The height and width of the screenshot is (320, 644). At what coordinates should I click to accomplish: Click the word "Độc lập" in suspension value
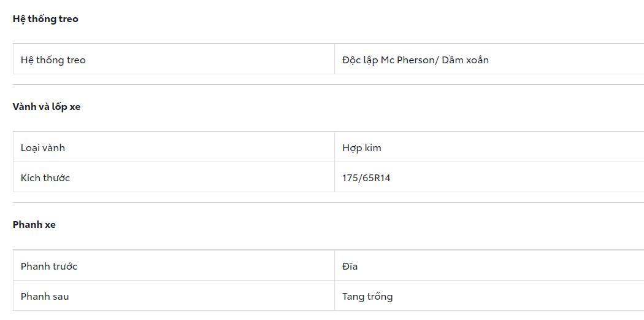360,60
